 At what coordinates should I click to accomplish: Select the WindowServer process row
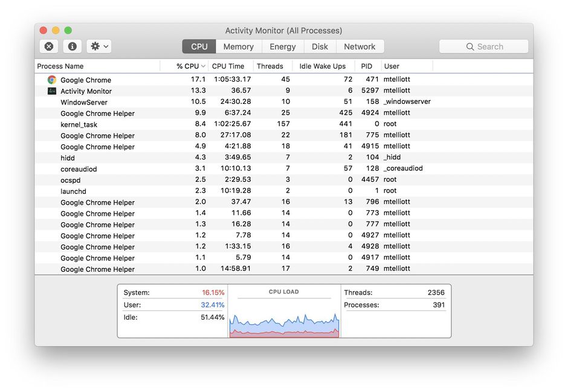click(x=284, y=102)
